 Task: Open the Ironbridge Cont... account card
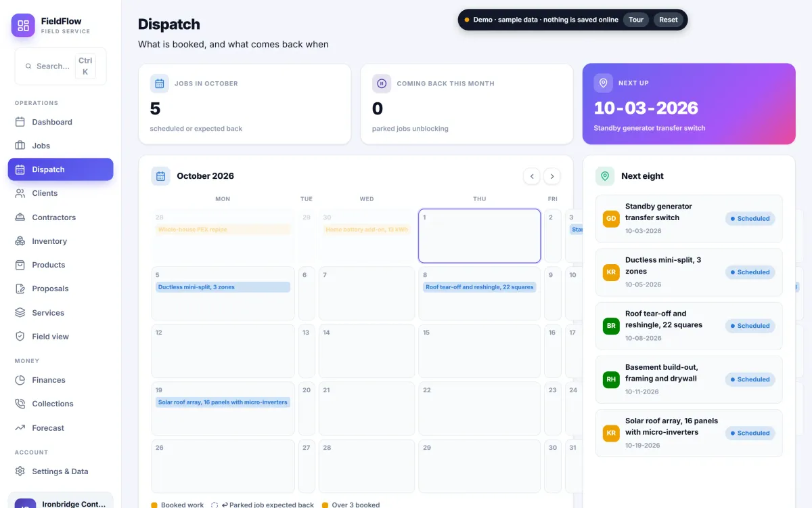tap(60, 501)
